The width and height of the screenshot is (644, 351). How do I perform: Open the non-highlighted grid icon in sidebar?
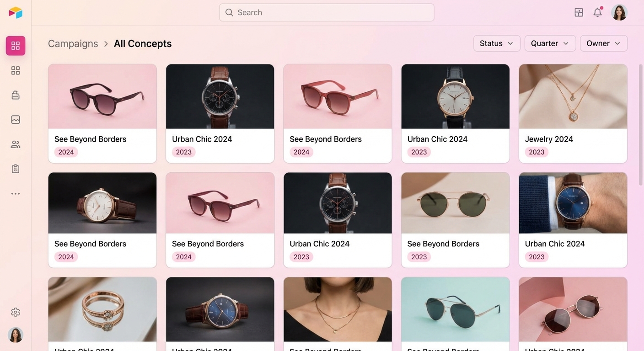(x=16, y=70)
